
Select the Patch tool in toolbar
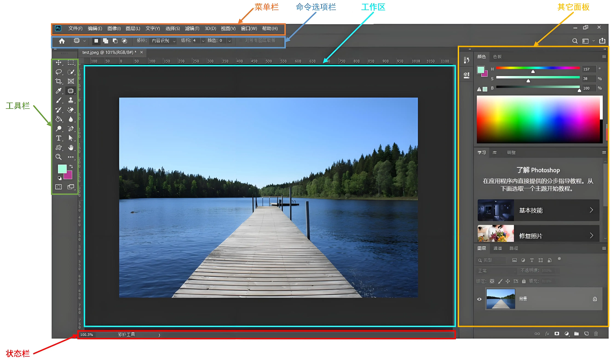click(71, 91)
